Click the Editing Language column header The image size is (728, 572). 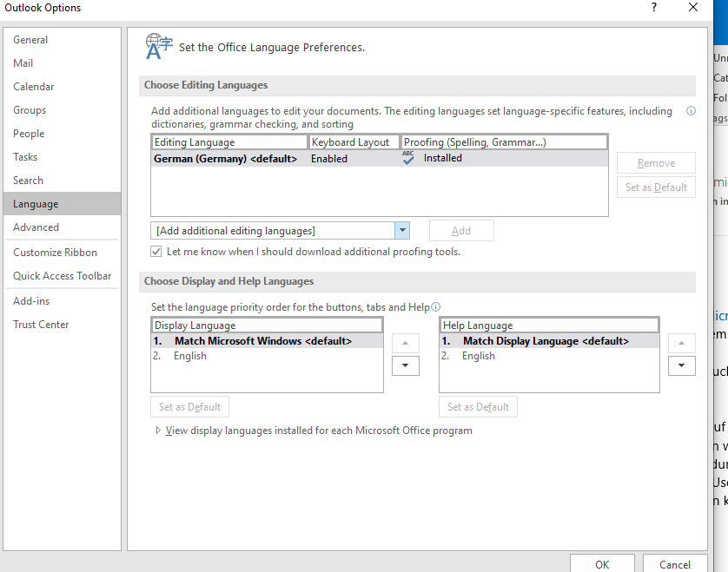pos(229,142)
